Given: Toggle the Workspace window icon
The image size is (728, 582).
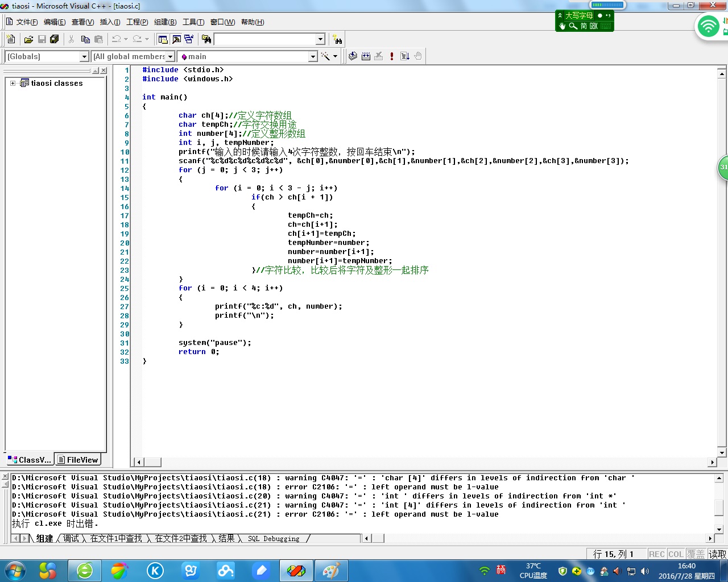Looking at the screenshot, I should 163,39.
